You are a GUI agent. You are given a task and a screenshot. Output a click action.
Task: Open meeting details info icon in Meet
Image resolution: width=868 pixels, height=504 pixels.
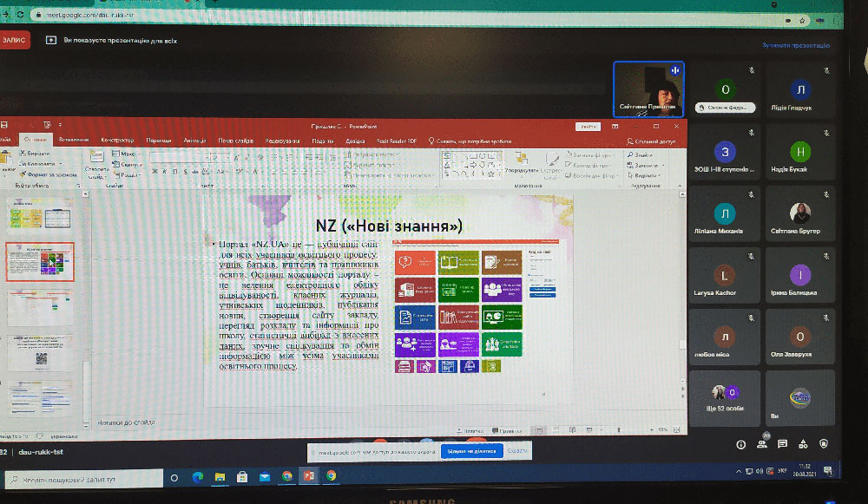[x=740, y=444]
